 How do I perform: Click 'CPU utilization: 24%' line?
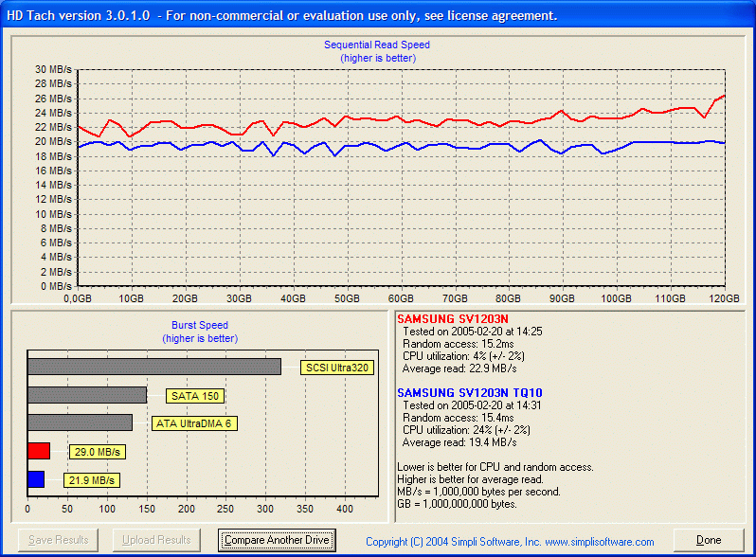[467, 430]
